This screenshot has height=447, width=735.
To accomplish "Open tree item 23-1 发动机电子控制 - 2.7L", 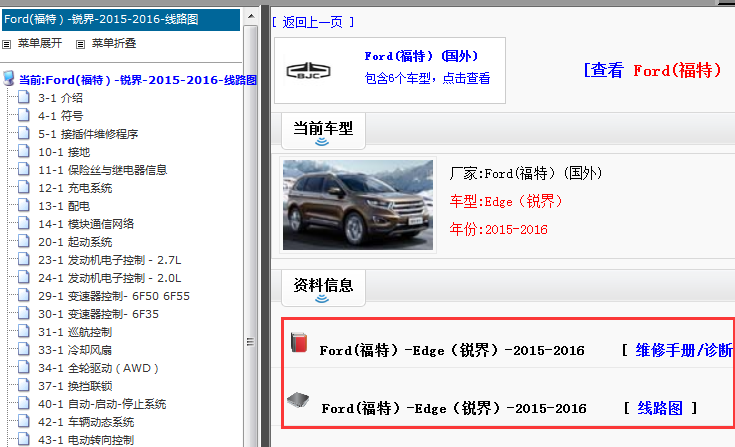I will tap(110, 260).
